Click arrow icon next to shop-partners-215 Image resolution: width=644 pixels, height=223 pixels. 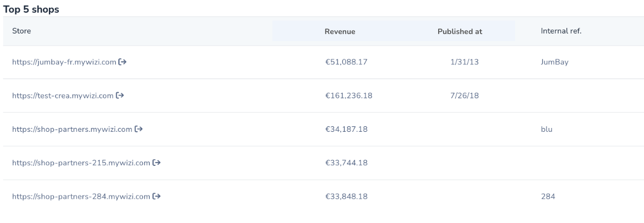(156, 163)
